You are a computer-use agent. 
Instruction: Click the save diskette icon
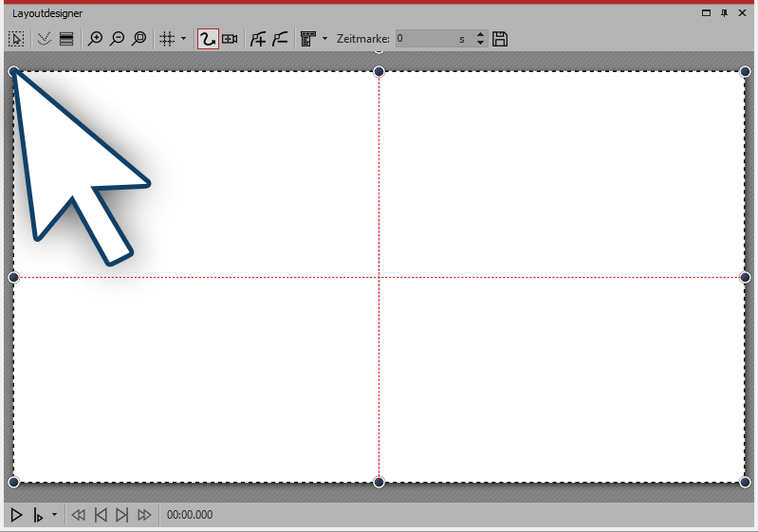coord(501,39)
